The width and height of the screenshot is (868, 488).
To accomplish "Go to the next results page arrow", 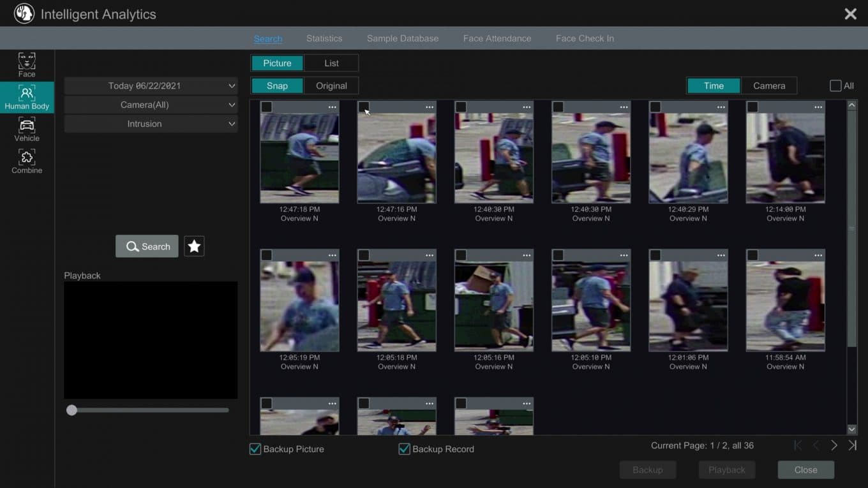I will (x=834, y=445).
